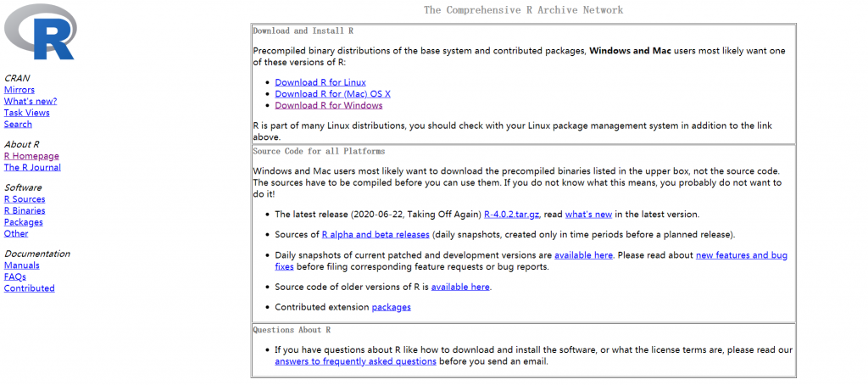Open Contributed documentation link
The height and width of the screenshot is (385, 868).
click(x=30, y=288)
